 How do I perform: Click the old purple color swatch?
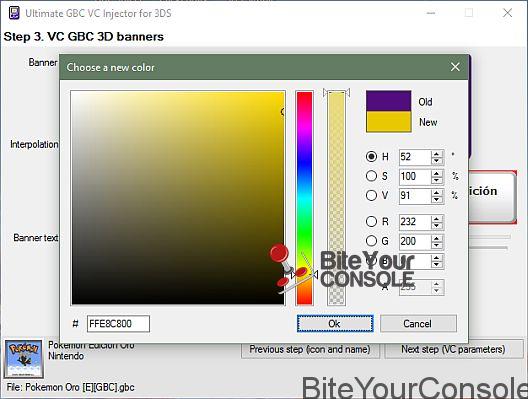pyautogui.click(x=389, y=101)
